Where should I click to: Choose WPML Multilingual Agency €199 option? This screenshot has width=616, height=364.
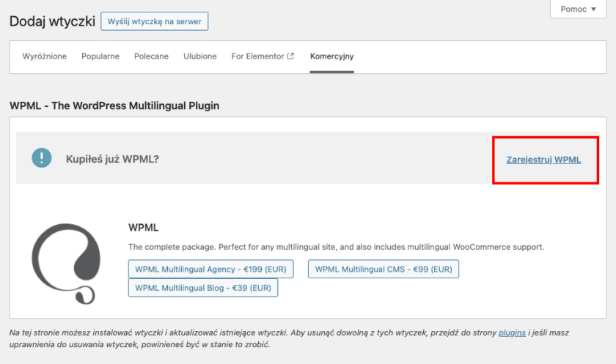(x=211, y=269)
